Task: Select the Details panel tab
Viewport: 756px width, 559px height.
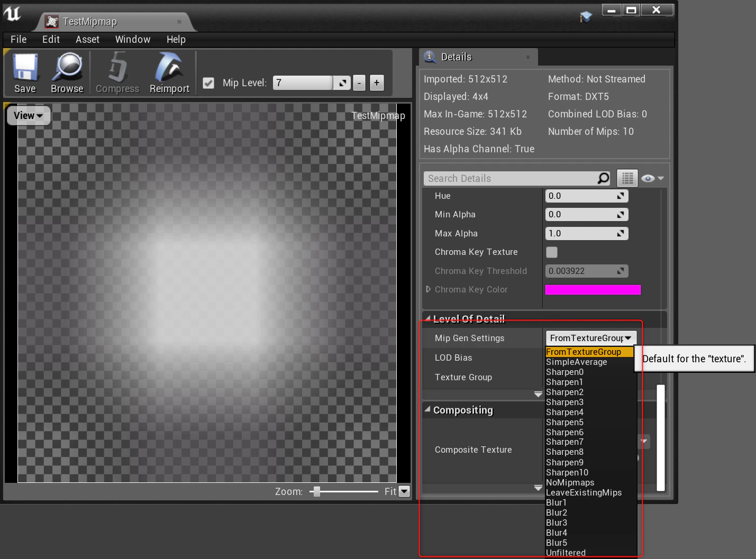Action: pos(478,57)
